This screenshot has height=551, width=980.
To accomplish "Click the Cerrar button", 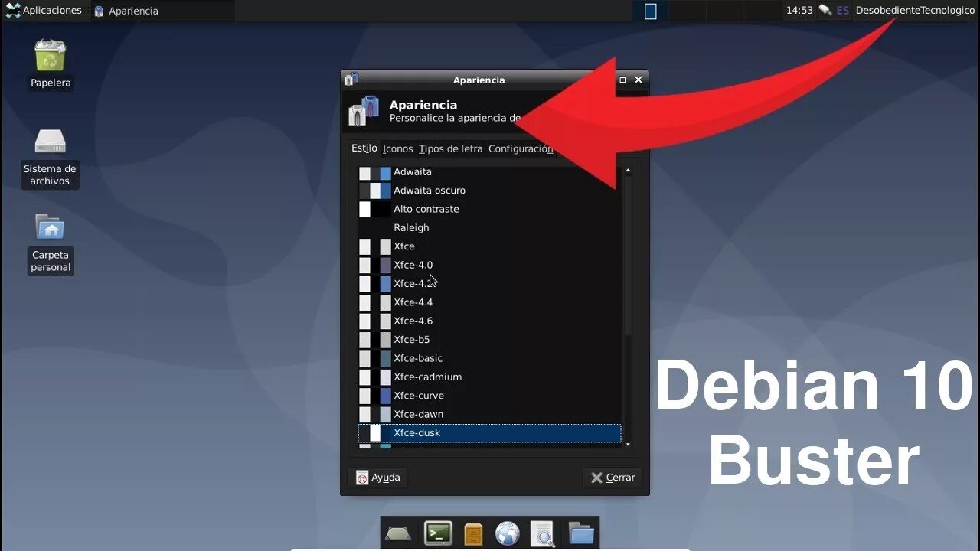I will pos(612,478).
